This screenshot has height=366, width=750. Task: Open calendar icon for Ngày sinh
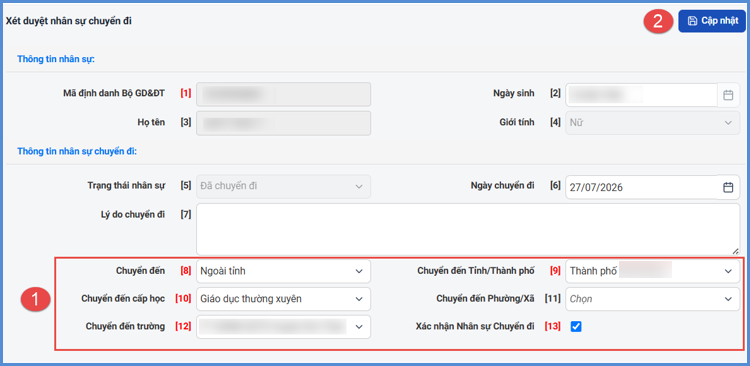pyautogui.click(x=728, y=95)
